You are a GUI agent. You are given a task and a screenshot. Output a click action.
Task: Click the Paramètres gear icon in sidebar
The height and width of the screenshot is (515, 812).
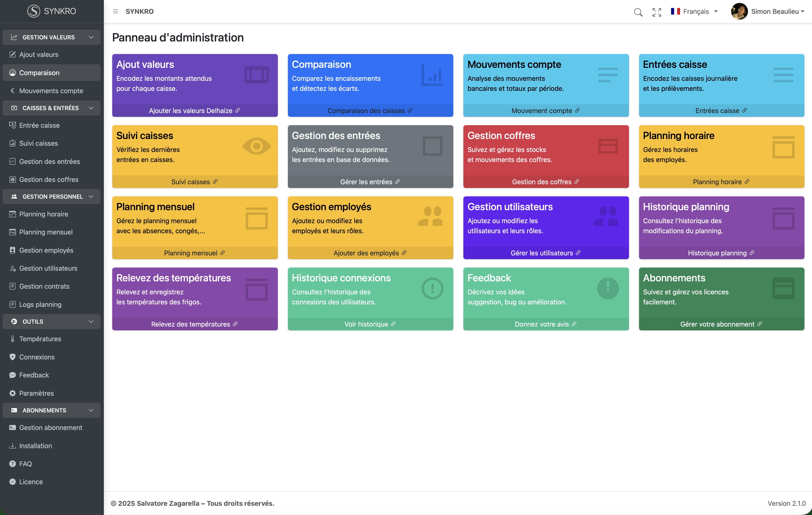click(x=13, y=393)
